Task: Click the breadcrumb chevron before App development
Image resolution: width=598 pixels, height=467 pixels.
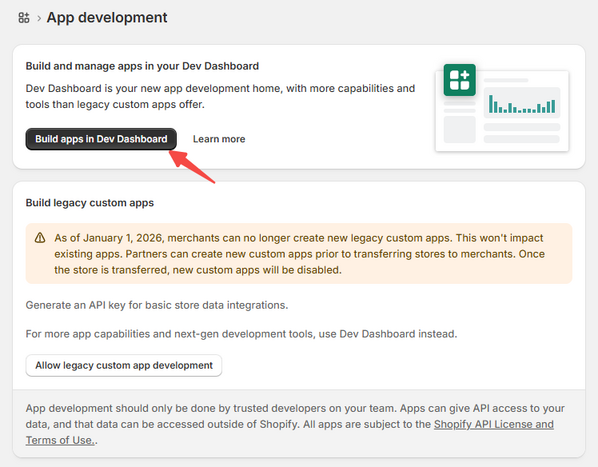Action: click(x=39, y=18)
